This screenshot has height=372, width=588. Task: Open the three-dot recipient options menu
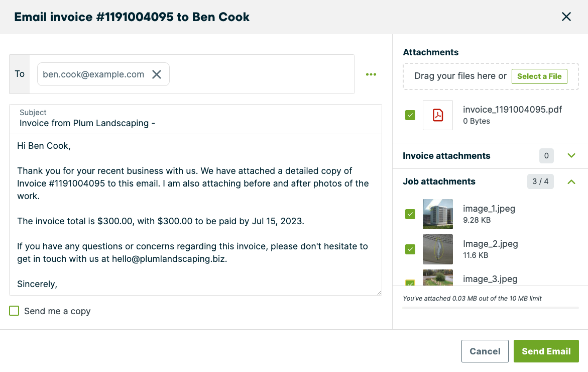(371, 74)
